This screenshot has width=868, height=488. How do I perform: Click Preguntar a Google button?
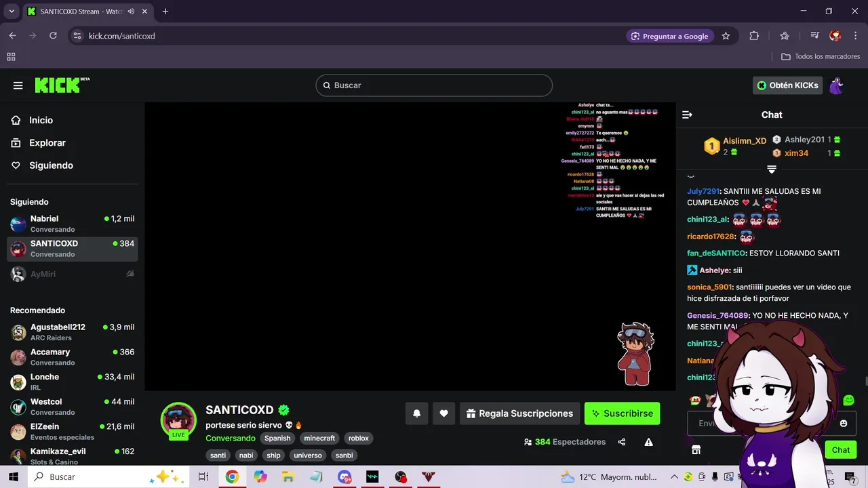(x=669, y=36)
